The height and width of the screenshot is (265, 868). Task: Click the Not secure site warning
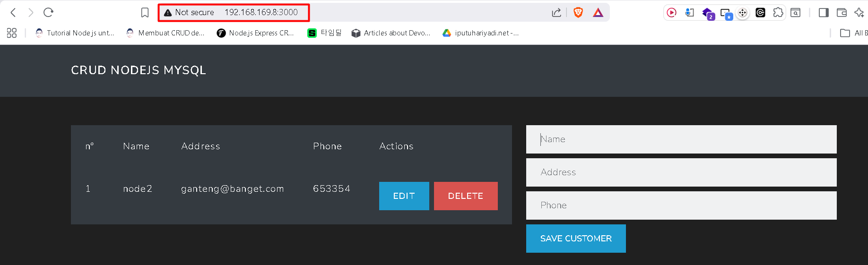[189, 13]
